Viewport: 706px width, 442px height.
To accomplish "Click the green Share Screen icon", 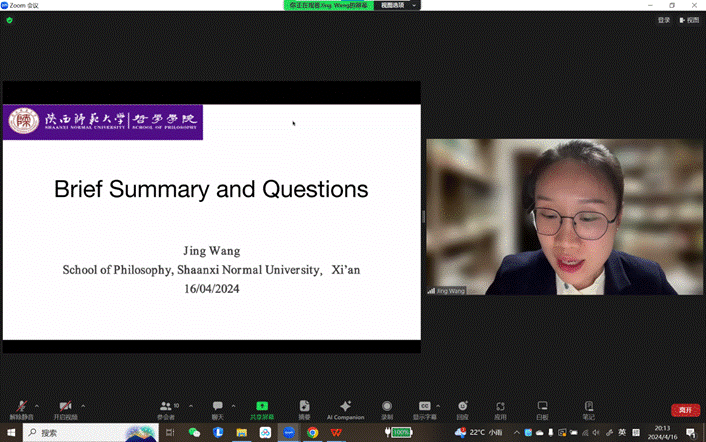I will [262, 407].
